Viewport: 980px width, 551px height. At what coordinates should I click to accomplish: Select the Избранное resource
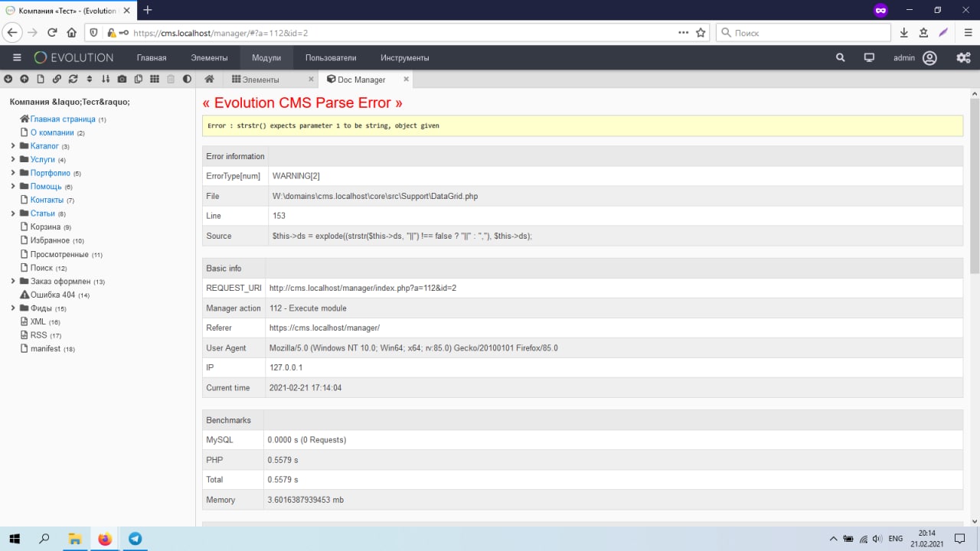coord(50,240)
